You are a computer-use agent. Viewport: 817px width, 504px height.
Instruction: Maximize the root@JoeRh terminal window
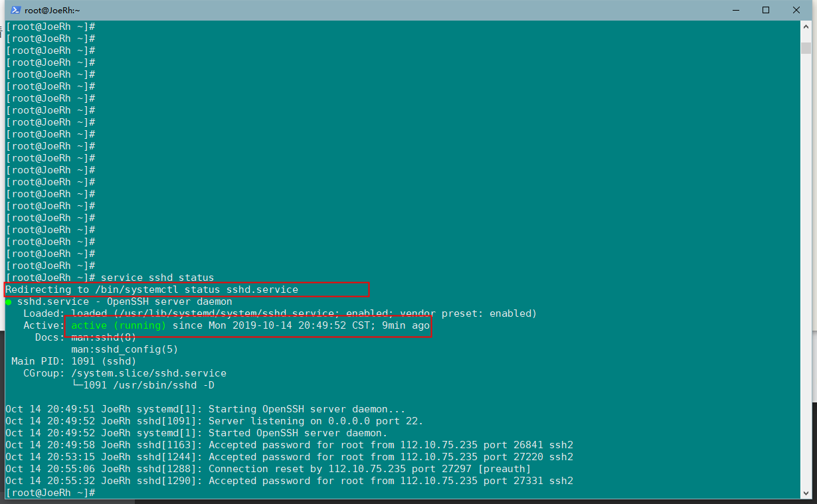[766, 10]
